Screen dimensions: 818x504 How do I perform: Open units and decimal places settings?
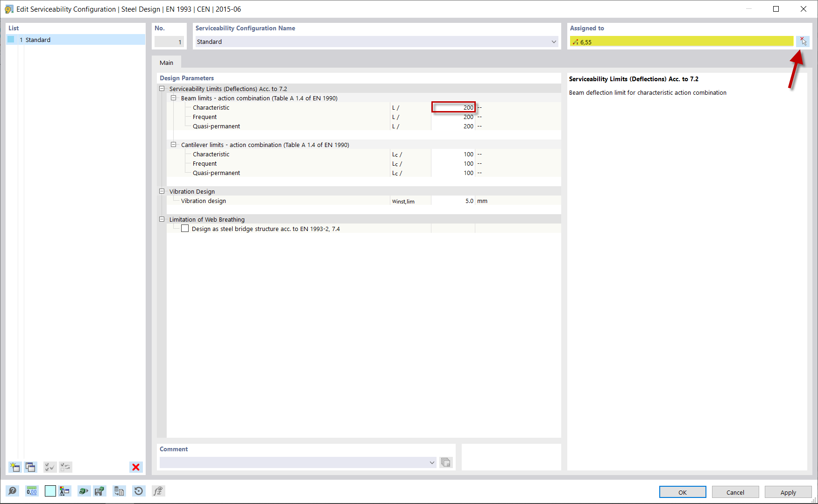click(x=31, y=491)
